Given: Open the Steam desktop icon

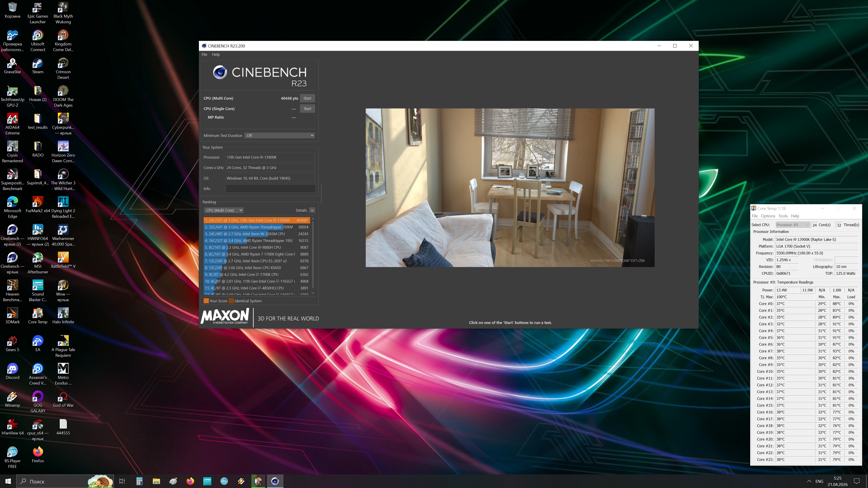Looking at the screenshot, I should pos(37,63).
